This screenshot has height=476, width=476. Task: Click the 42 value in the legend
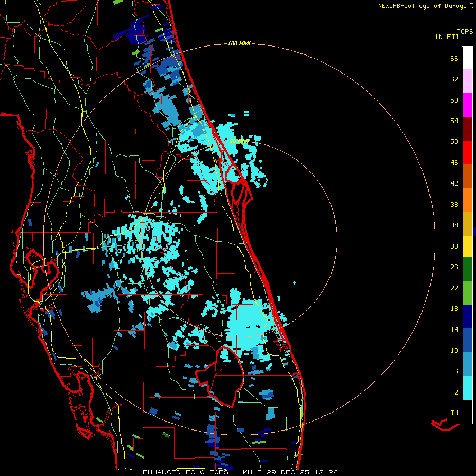(x=454, y=184)
